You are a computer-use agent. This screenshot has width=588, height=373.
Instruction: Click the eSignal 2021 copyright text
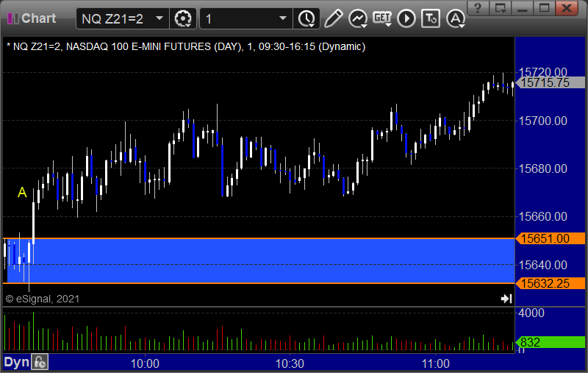point(43,299)
